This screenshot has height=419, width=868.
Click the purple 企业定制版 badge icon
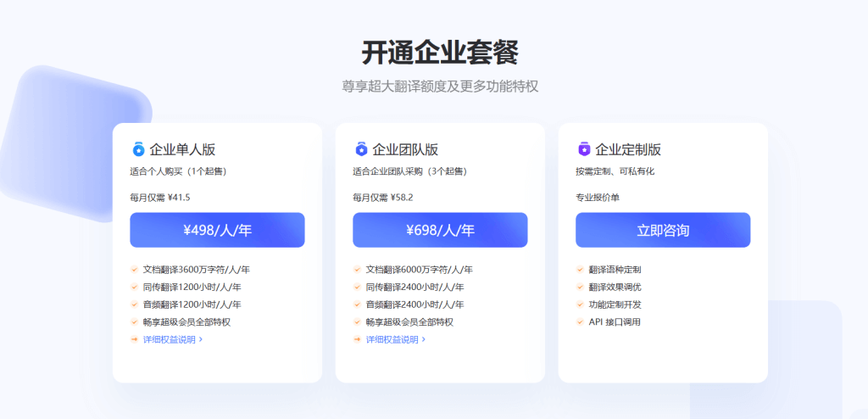(x=584, y=149)
